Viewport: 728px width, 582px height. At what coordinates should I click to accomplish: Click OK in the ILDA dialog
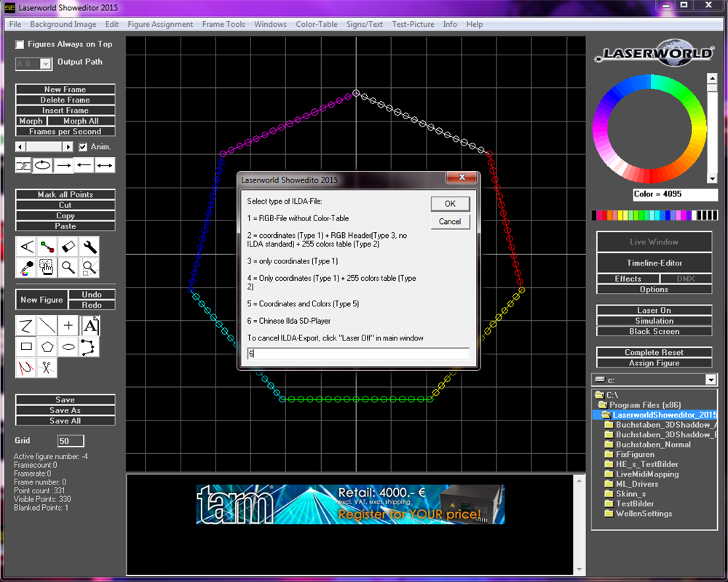[451, 204]
